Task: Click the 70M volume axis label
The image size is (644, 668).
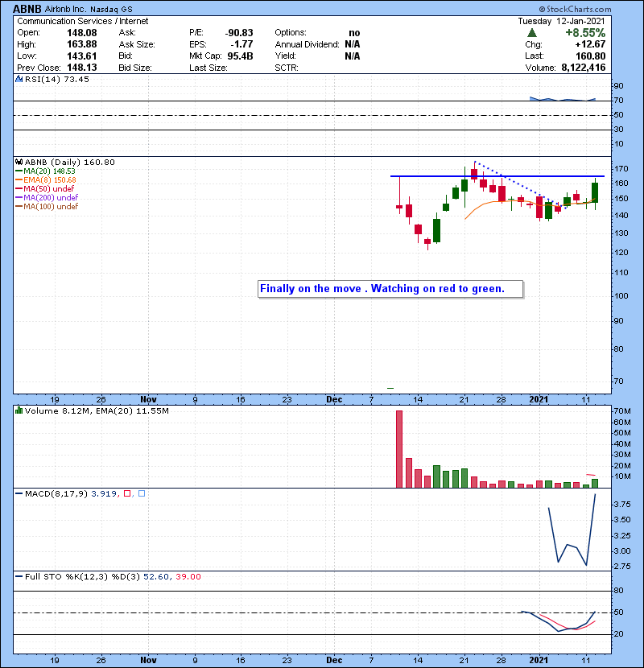Action: [x=621, y=411]
